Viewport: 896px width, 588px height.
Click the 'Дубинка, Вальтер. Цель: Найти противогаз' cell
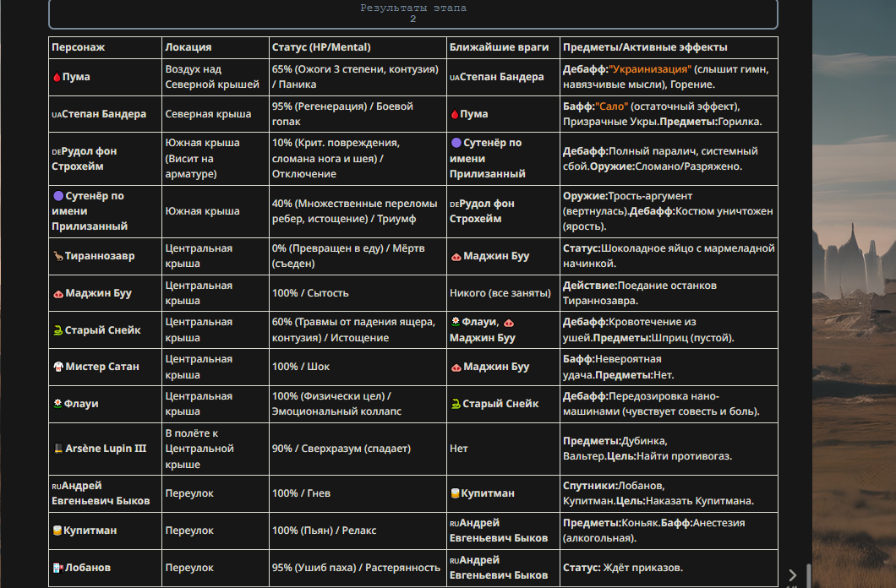pos(669,449)
